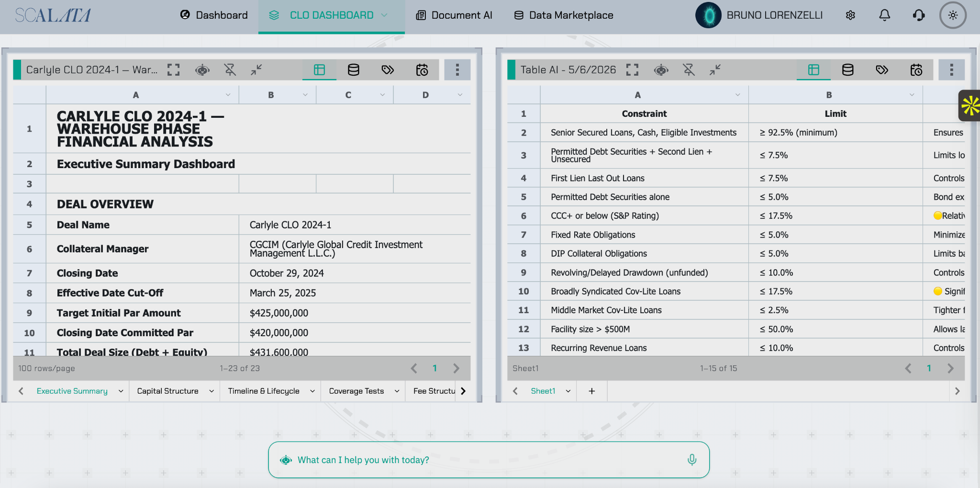Open column B dropdown in Carlyle CLO table
Image resolution: width=980 pixels, height=488 pixels.
point(305,95)
